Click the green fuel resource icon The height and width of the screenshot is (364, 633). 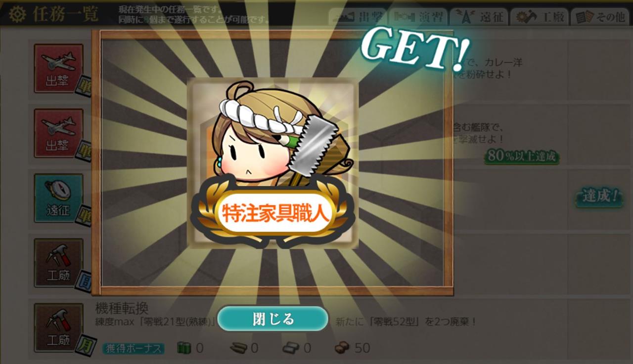tap(184, 348)
